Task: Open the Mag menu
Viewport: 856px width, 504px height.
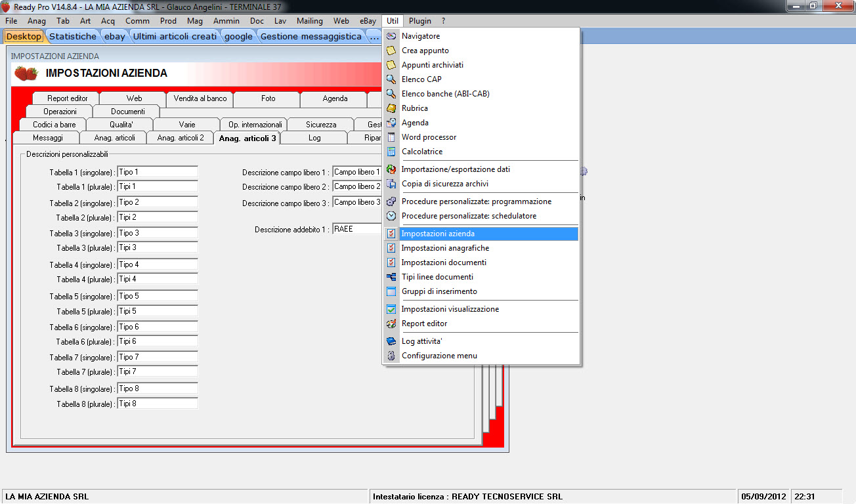Action: click(195, 21)
